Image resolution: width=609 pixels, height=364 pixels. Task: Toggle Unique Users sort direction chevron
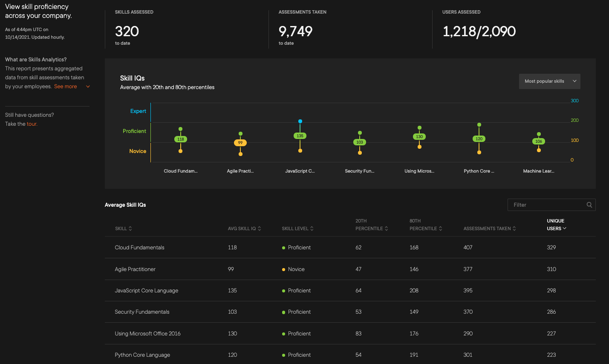tap(564, 228)
